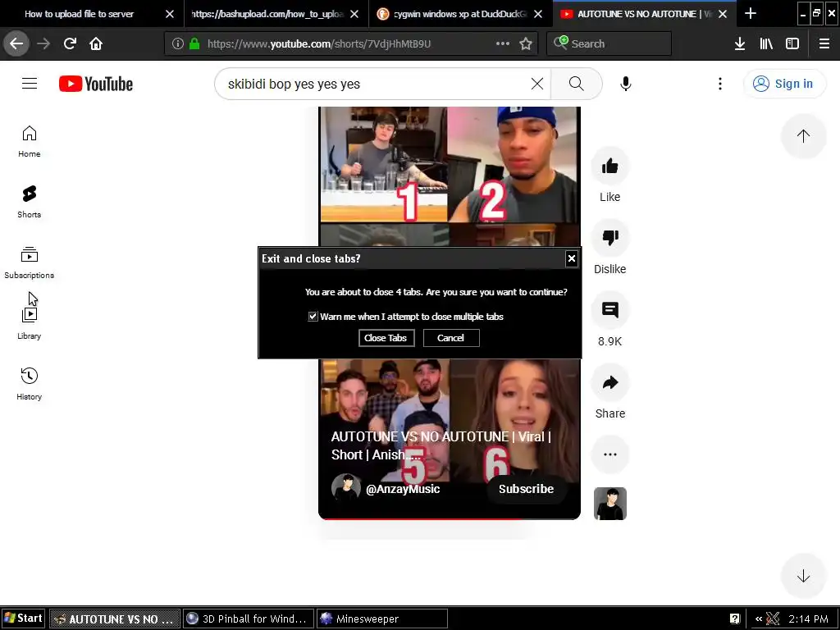Click the AUTOTUNE VS NO taskbar item
The image size is (840, 630).
pos(115,619)
